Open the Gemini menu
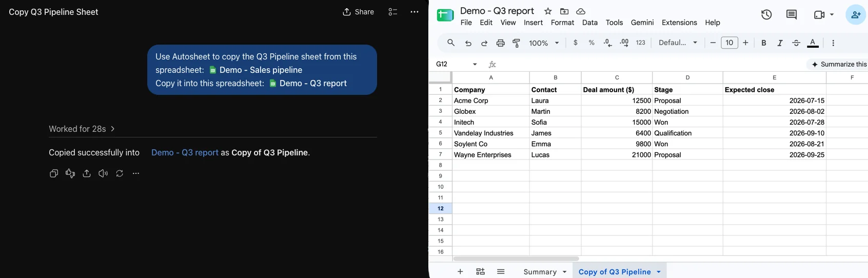The image size is (868, 278). tap(642, 23)
